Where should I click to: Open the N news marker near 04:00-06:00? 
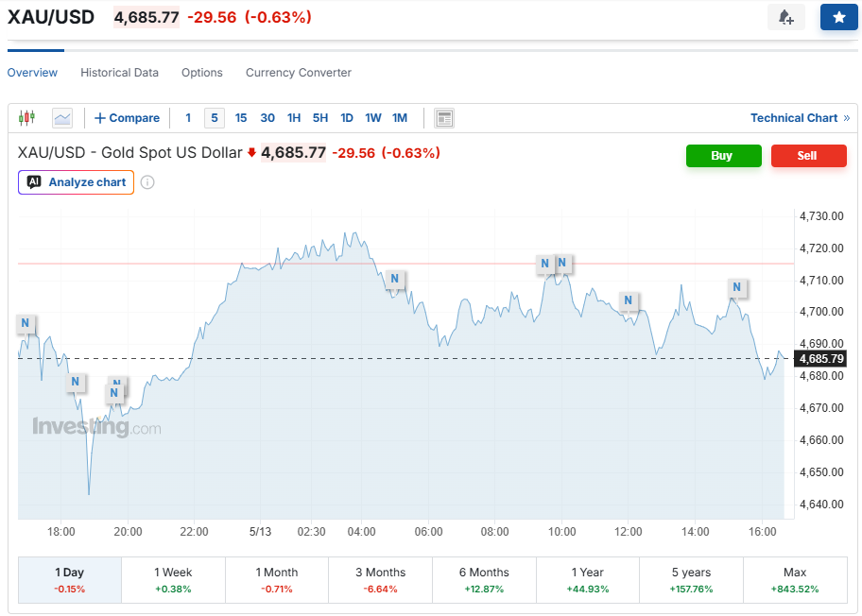[x=395, y=278]
